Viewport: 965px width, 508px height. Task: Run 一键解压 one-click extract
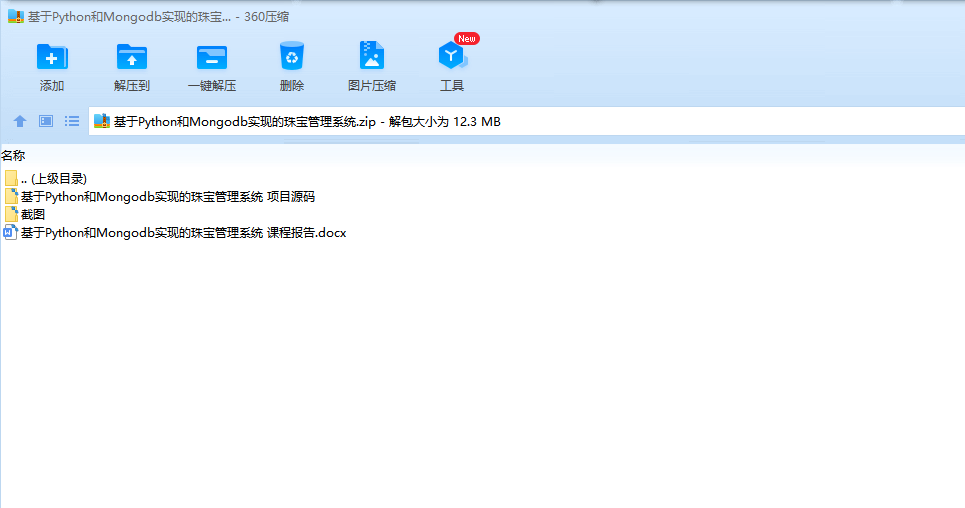[212, 57]
